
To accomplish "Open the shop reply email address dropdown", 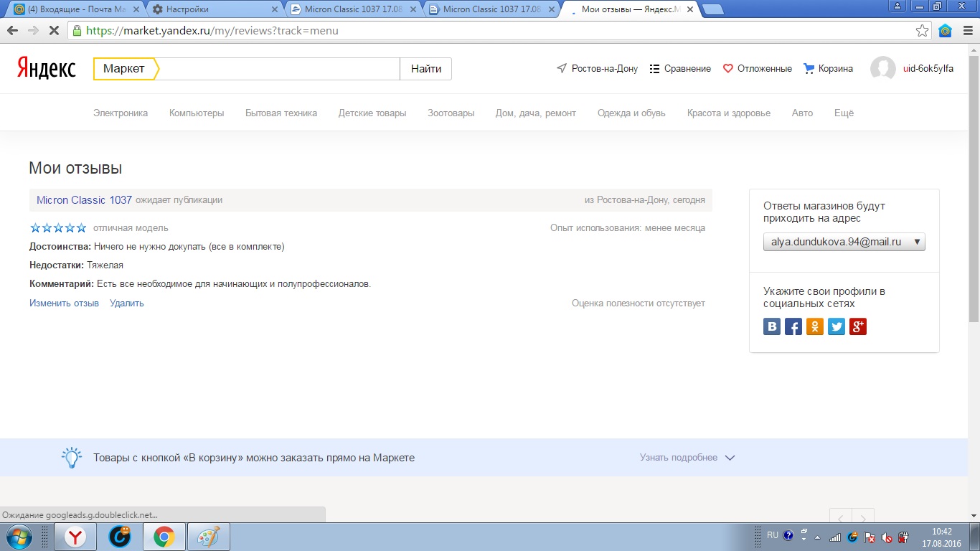I will pyautogui.click(x=844, y=242).
